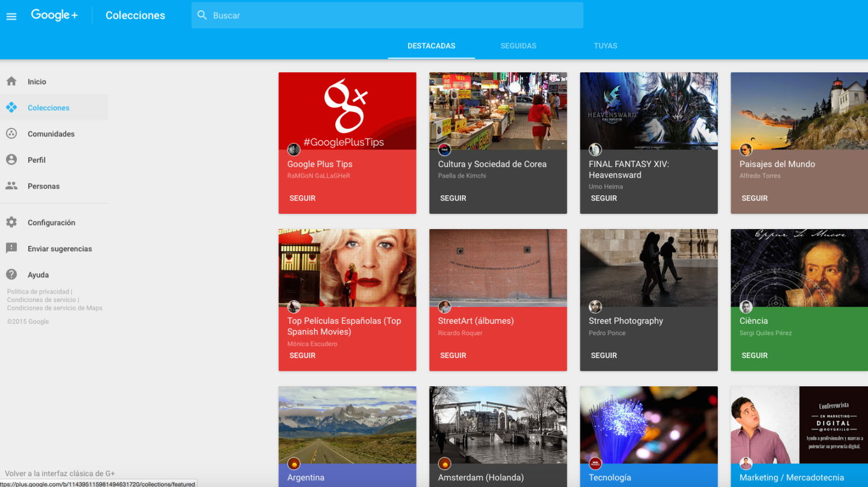Click the Colecciones header title
This screenshot has width=868, height=487.
135,16
